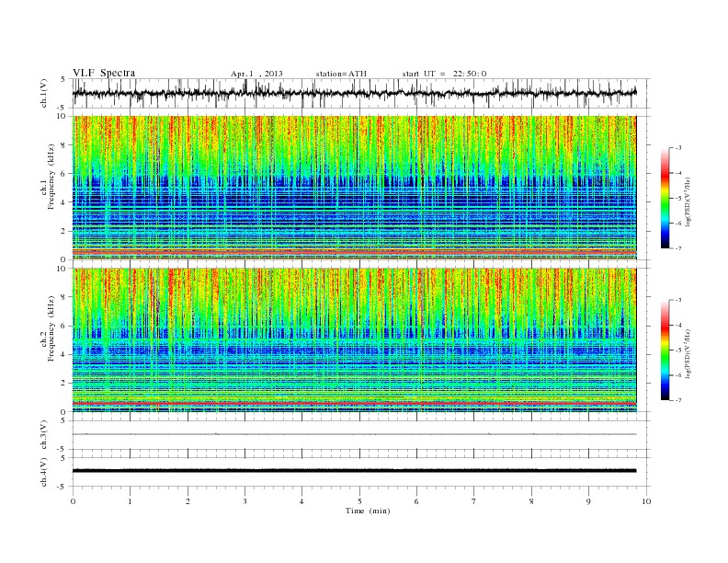Click the "ch.1(V)" waveform axis label

click(x=44, y=93)
